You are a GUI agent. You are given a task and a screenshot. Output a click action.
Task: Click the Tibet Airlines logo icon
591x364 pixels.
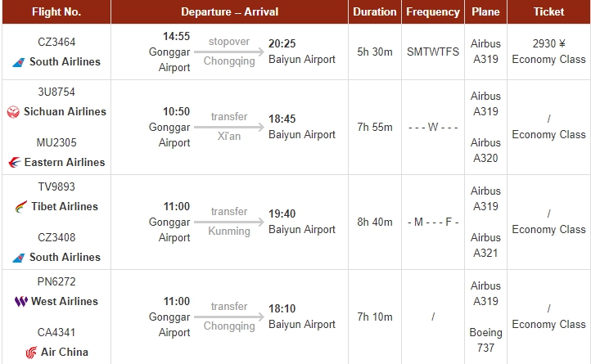(20, 207)
